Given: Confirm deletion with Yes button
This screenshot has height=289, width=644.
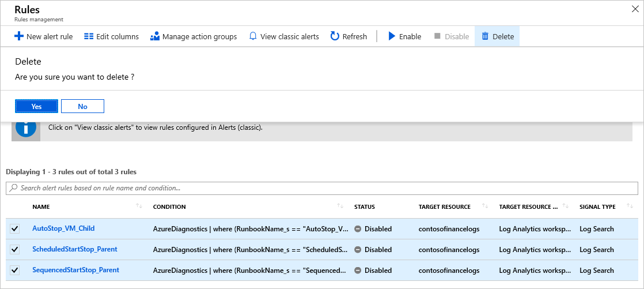Looking at the screenshot, I should coord(36,106).
